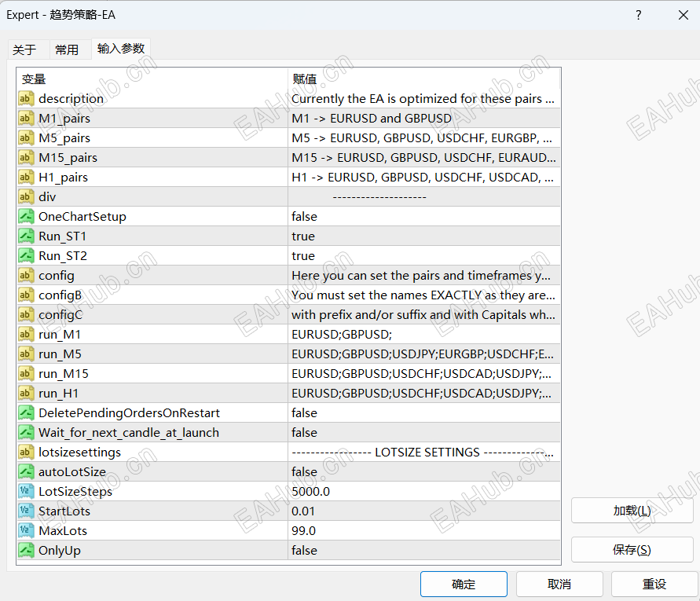700x601 pixels.
Task: Select the string icon next to M1_pairs
Action: pos(26,119)
